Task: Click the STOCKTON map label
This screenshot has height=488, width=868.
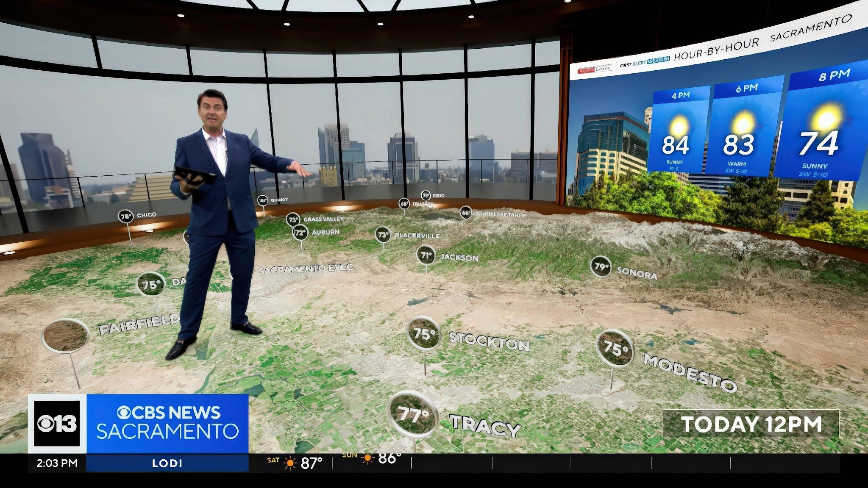Action: pyautogui.click(x=489, y=342)
